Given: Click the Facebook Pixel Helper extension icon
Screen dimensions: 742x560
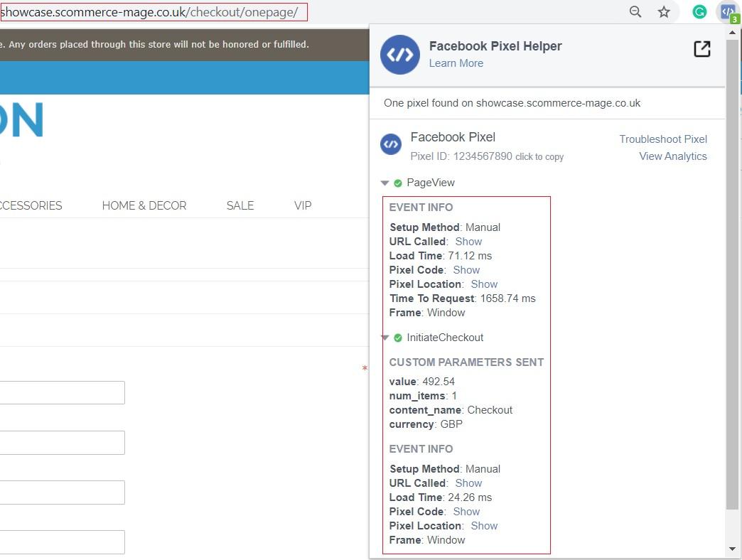Looking at the screenshot, I should pos(727,12).
